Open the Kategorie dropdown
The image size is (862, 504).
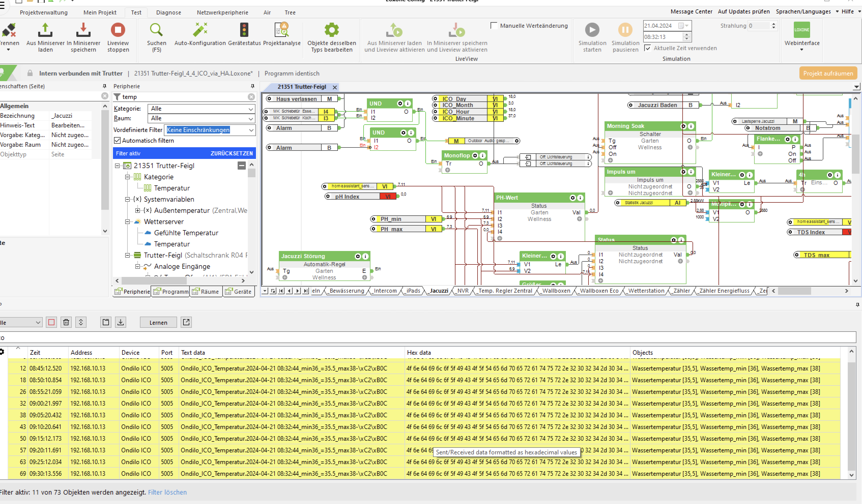tap(251, 109)
